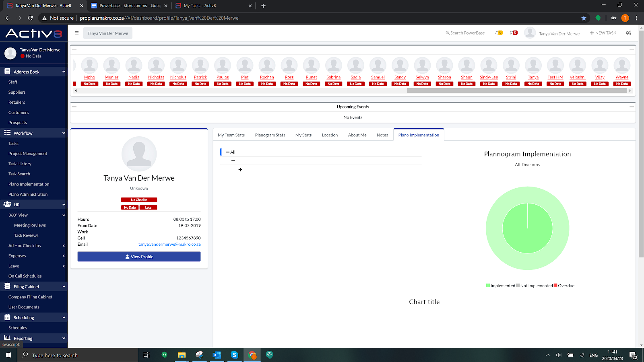Select Sabrina's avatar in the staff strip

[x=334, y=65]
